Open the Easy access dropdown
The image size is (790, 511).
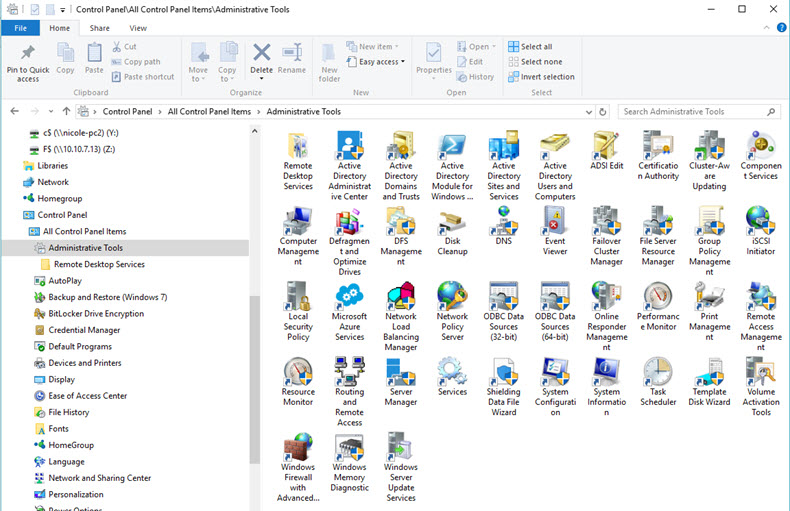click(376, 61)
